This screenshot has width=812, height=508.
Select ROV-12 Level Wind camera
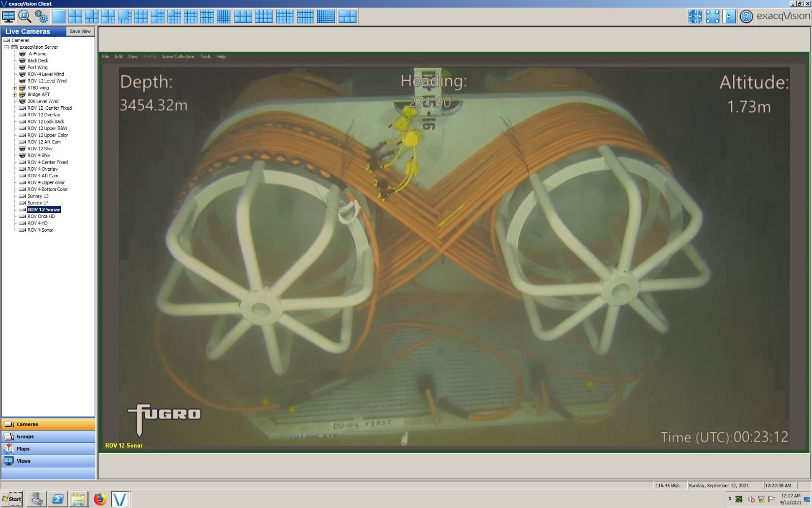point(47,81)
